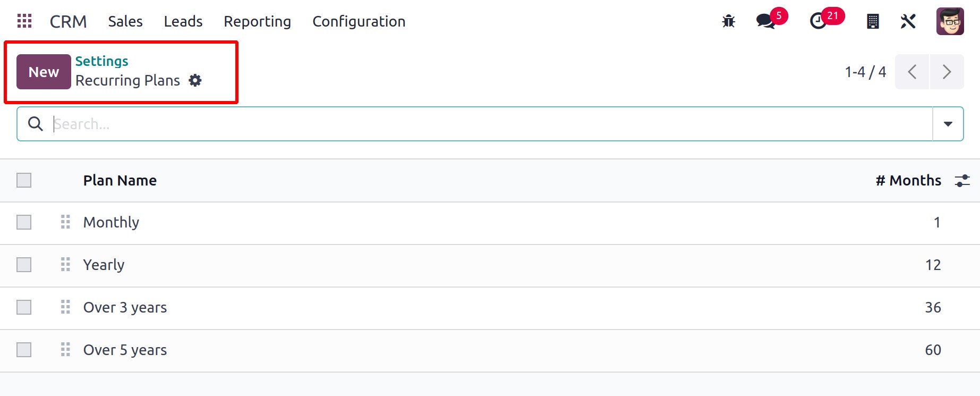This screenshot has width=980, height=396.
Task: Expand the search options dropdown arrow
Action: 948,124
